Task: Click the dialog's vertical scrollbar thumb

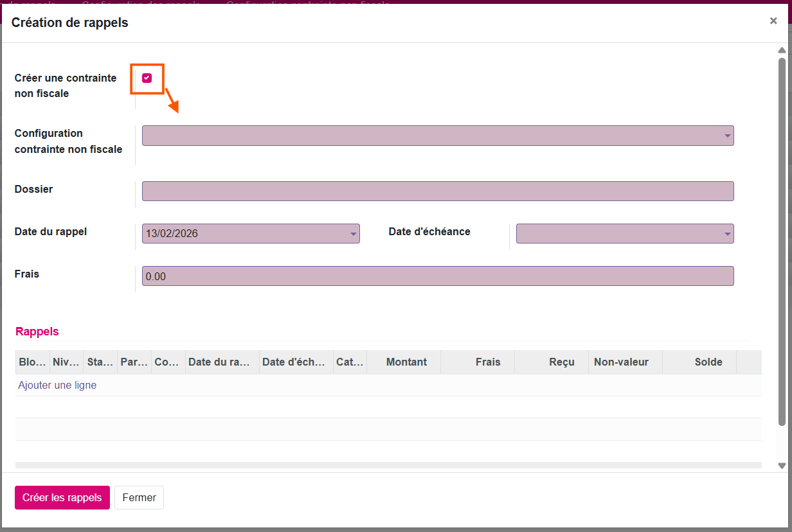Action: (x=782, y=238)
